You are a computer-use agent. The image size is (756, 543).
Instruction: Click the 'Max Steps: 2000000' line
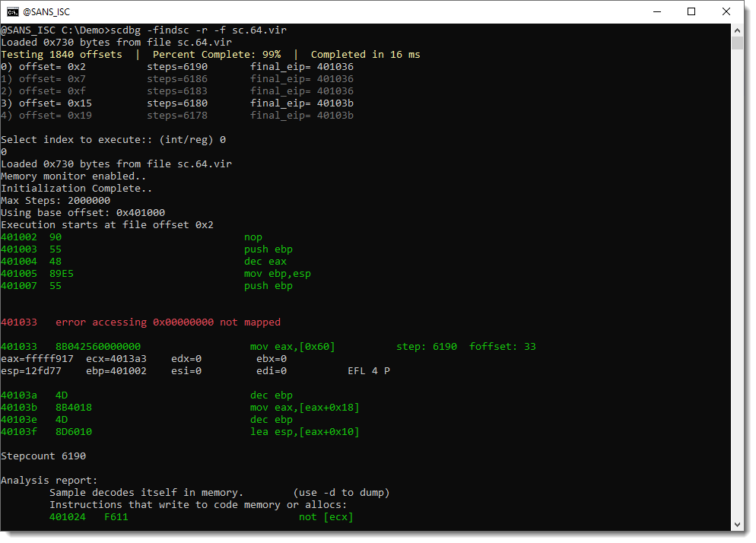point(56,201)
